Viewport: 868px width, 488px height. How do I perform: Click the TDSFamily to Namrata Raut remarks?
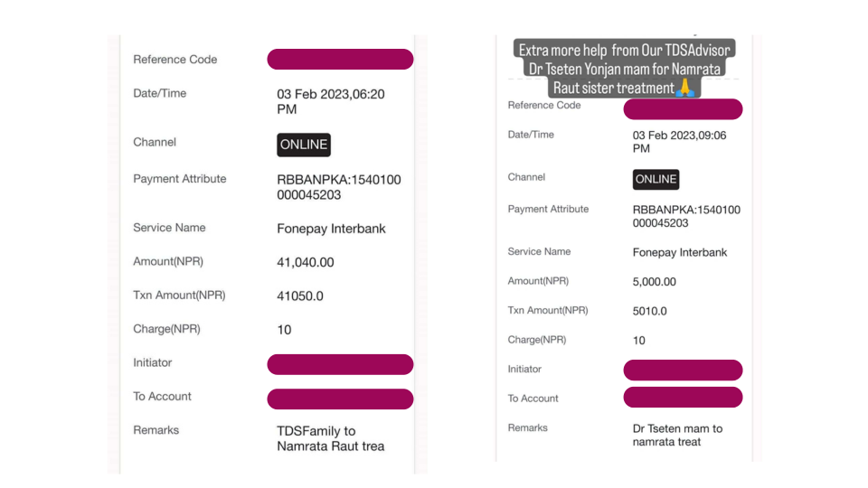coord(330,438)
